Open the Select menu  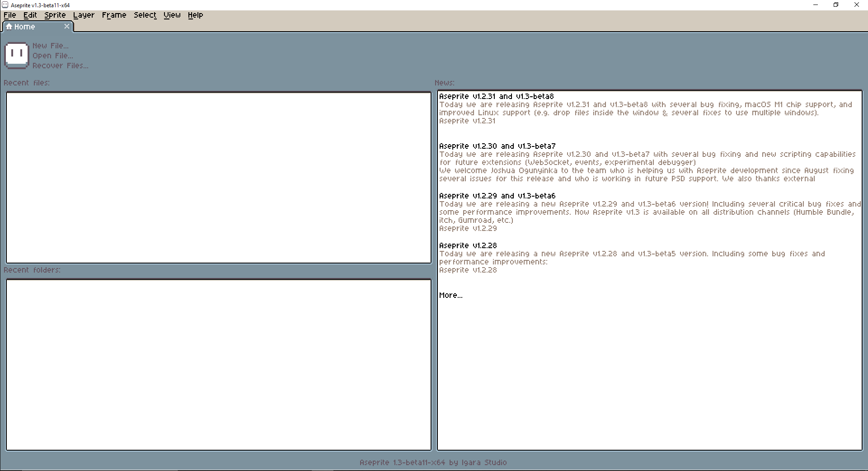tap(145, 15)
